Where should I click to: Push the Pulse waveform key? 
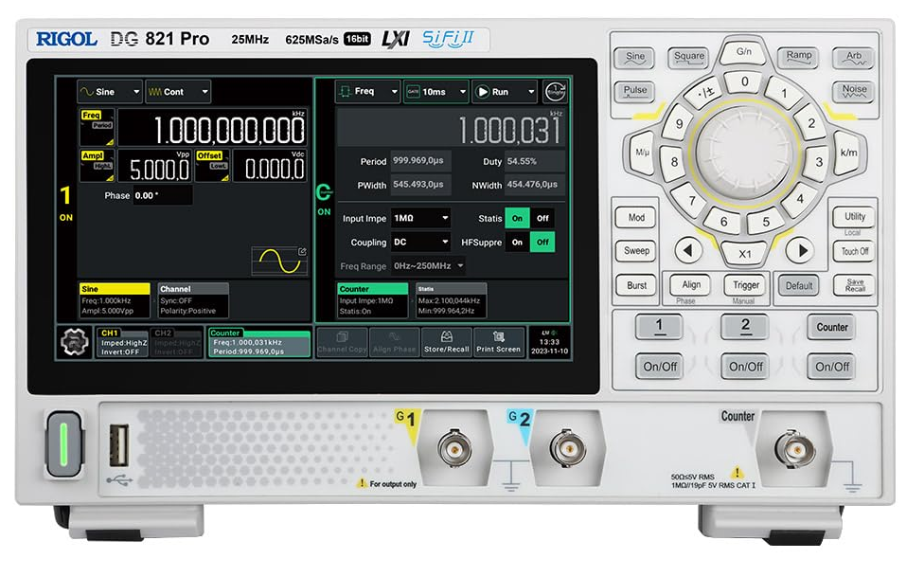coord(634,92)
